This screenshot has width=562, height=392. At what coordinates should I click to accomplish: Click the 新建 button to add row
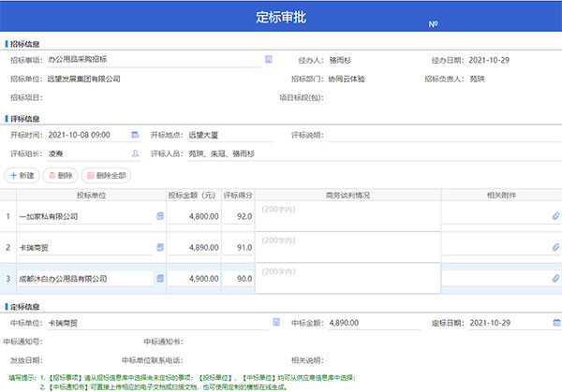[x=22, y=175]
